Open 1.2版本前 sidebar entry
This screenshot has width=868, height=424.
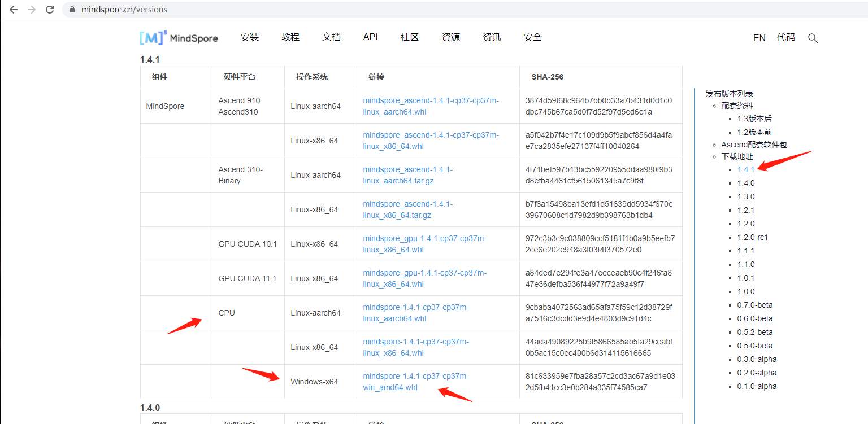point(754,132)
